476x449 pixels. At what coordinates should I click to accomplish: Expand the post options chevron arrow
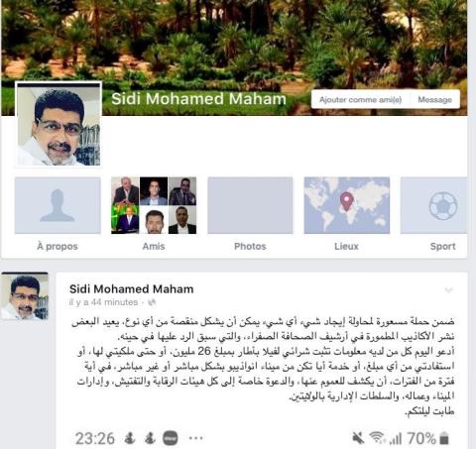[x=448, y=290]
